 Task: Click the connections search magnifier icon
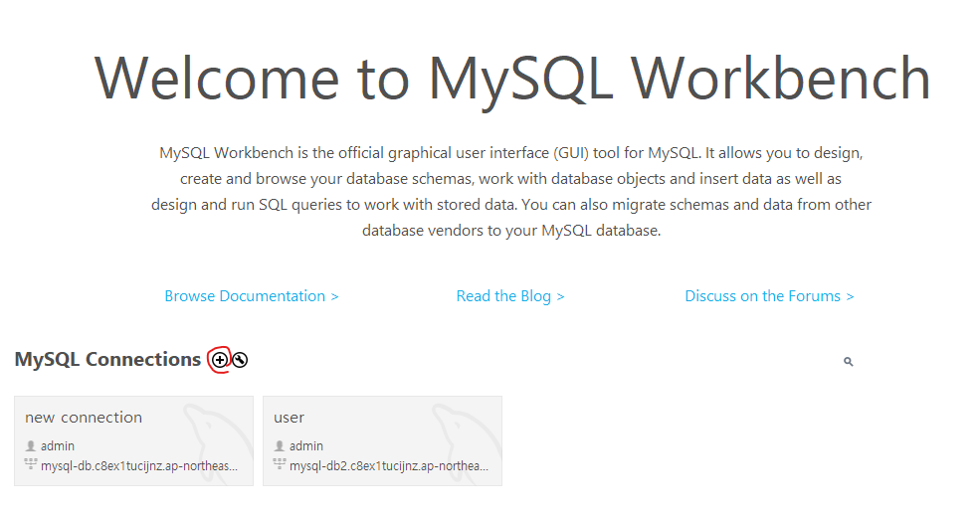tap(848, 362)
